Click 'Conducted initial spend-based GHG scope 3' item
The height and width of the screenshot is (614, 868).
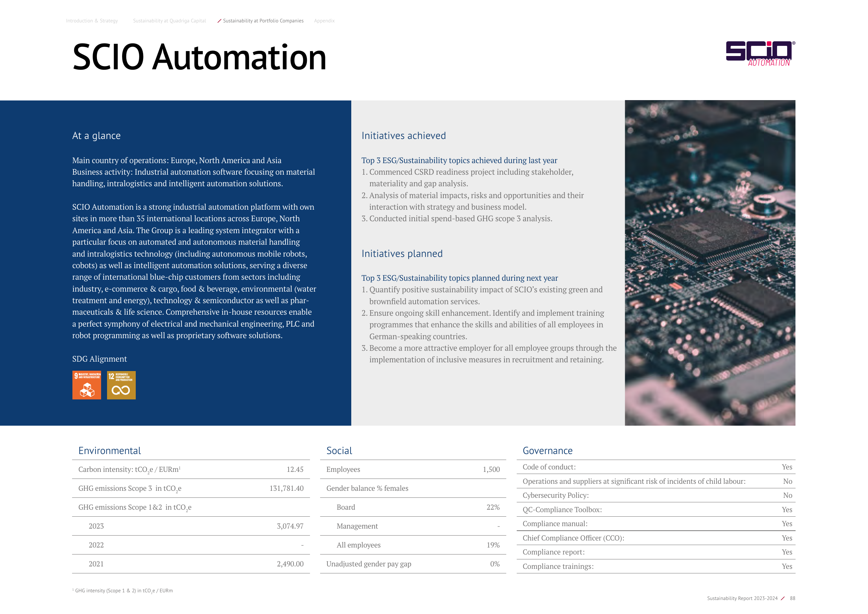click(x=457, y=219)
